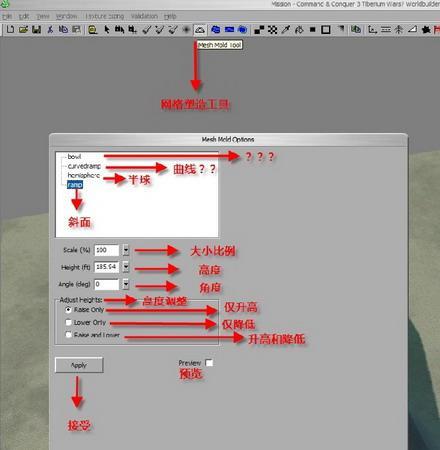Screen dimensions: 440x450
Task: Click the Save floppy disk icon
Action: click(36, 30)
